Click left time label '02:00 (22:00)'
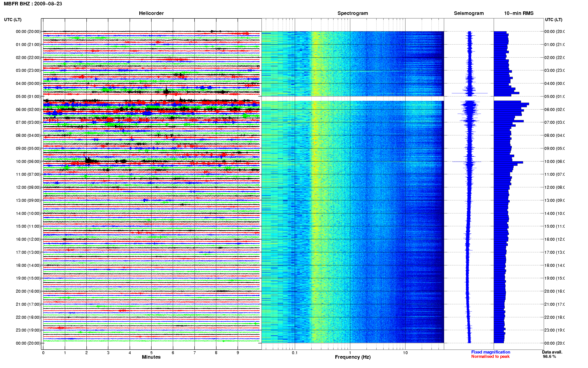588x368 pixels. pos(28,58)
